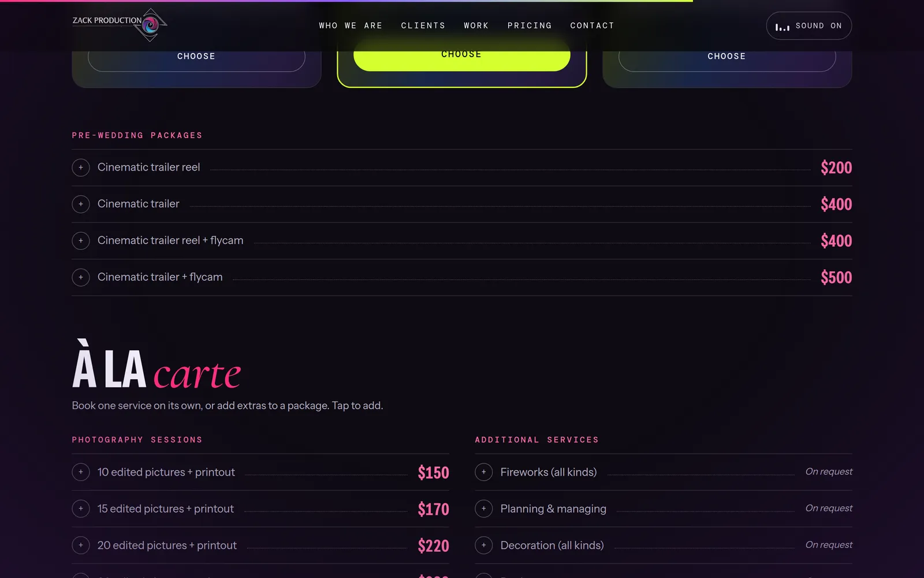Add Cinematic trailer reel + flycam plus icon
The height and width of the screenshot is (578, 924).
81,240
